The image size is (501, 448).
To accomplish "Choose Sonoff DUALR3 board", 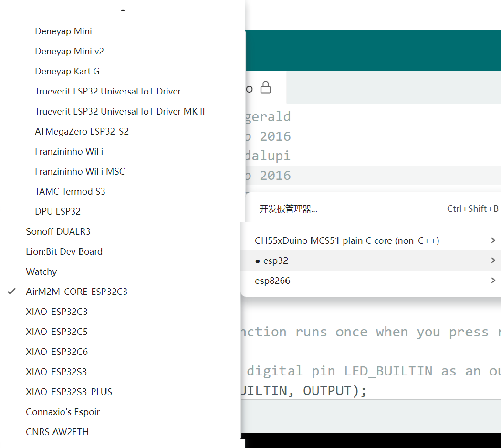I will point(58,232).
